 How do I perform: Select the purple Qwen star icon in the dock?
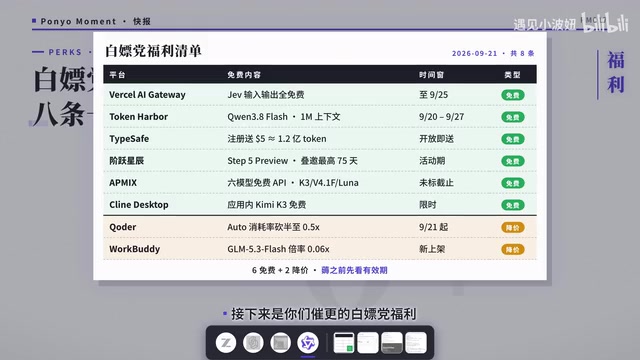click(x=308, y=342)
